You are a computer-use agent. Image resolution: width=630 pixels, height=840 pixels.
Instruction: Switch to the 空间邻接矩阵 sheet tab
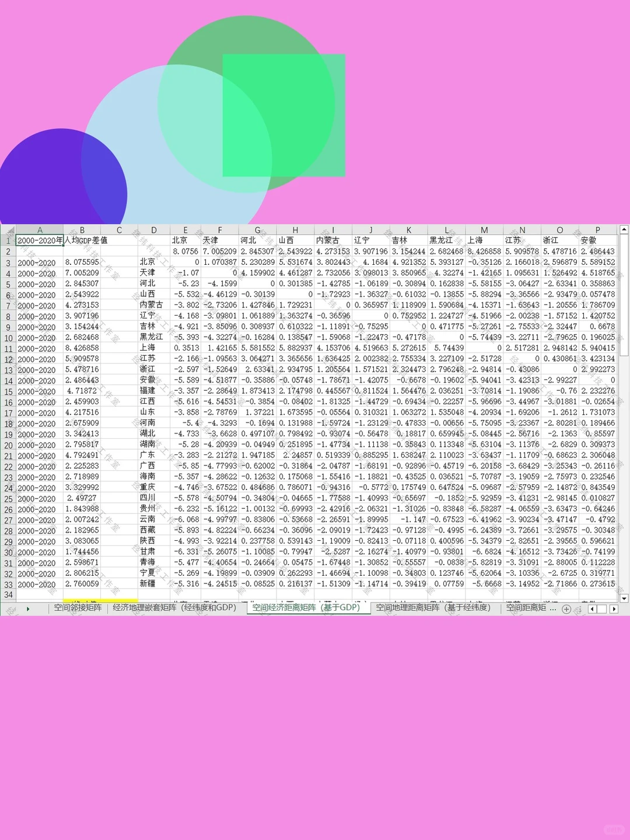(78, 608)
